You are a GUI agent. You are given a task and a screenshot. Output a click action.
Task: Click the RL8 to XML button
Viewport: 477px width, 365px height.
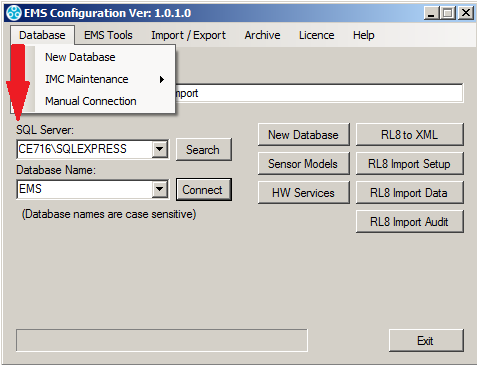click(x=410, y=135)
